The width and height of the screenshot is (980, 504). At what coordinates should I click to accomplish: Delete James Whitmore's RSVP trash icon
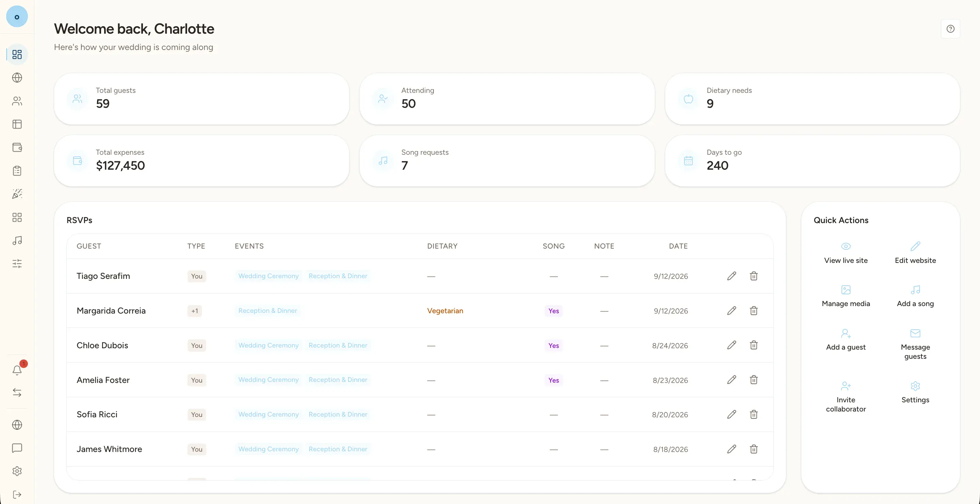pyautogui.click(x=754, y=449)
